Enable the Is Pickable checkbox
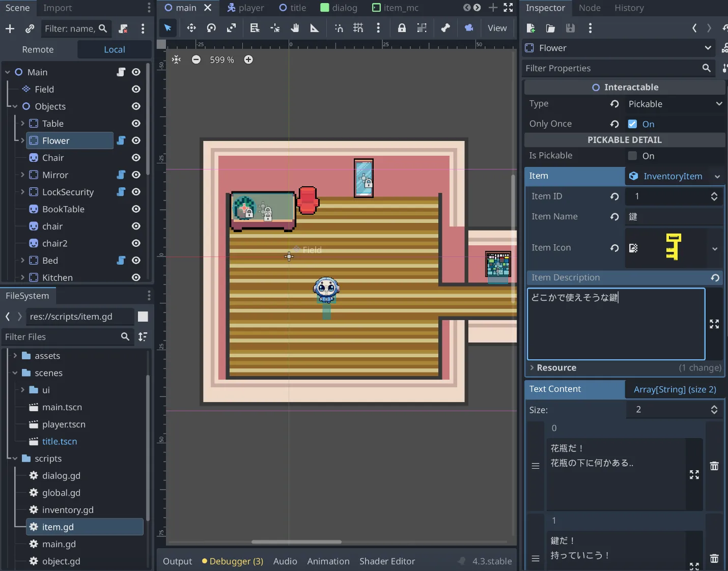The height and width of the screenshot is (571, 728). click(632, 156)
